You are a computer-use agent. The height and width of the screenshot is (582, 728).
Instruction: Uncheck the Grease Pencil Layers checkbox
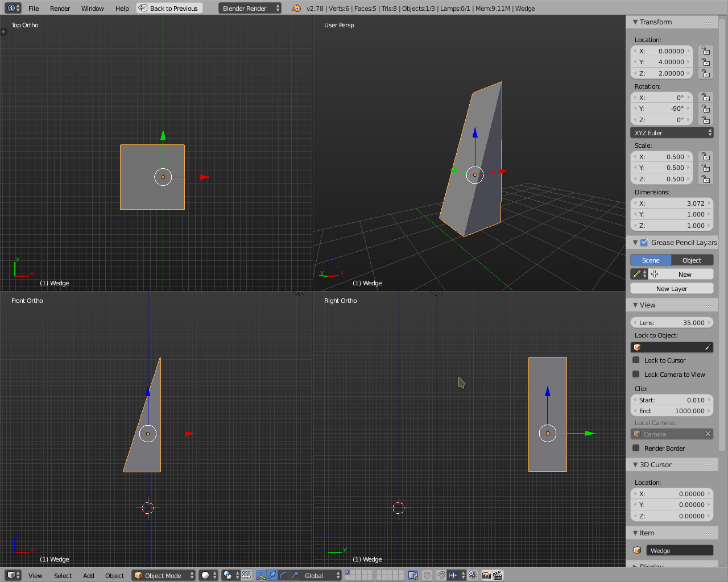(644, 243)
